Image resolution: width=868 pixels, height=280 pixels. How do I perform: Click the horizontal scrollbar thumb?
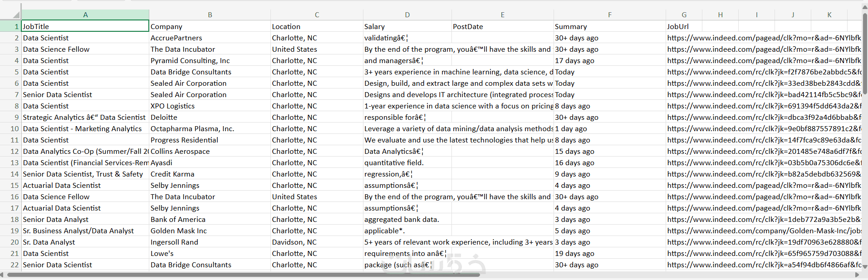pos(243,275)
